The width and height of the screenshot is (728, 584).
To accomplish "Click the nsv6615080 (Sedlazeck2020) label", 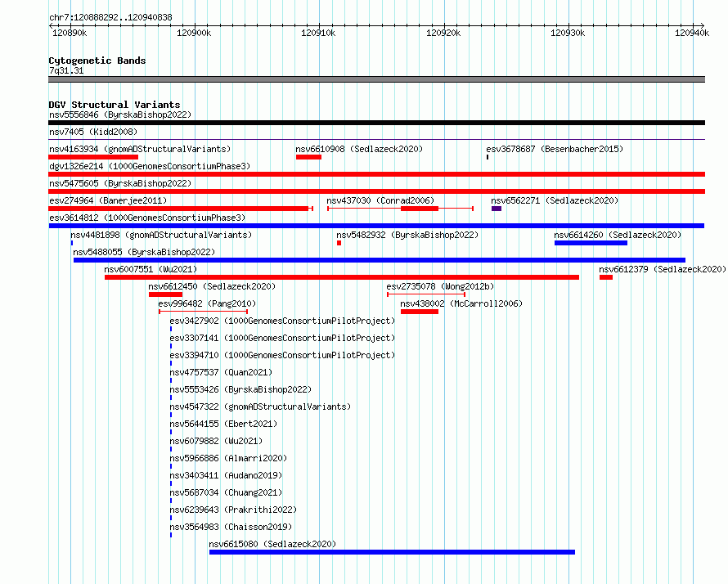I will click(x=272, y=544).
